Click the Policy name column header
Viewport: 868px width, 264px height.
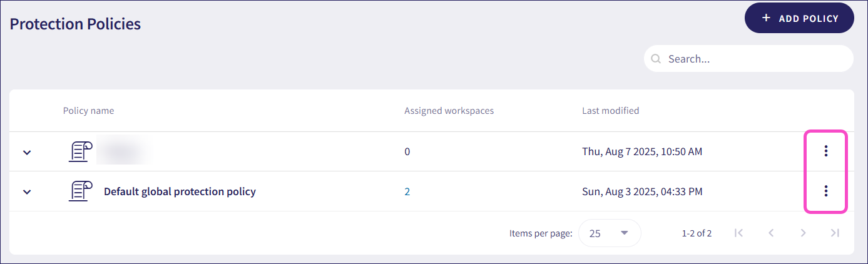(88, 111)
